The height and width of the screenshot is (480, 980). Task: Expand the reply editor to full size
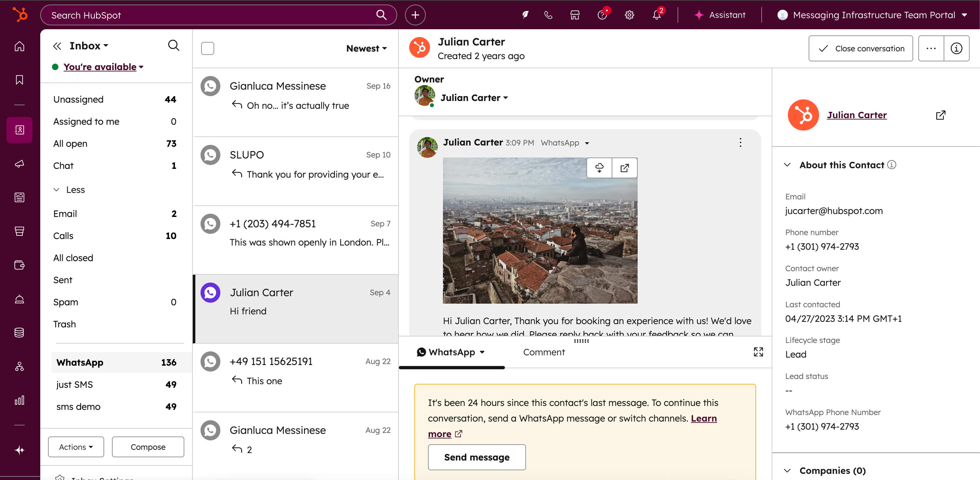click(758, 352)
